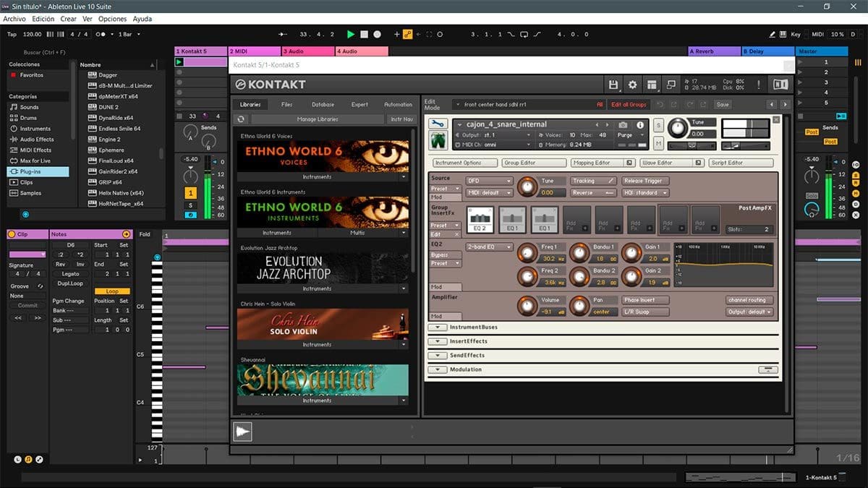The image size is (868, 488).
Task: Switch to the Kontakt Automation tab
Action: click(x=398, y=105)
